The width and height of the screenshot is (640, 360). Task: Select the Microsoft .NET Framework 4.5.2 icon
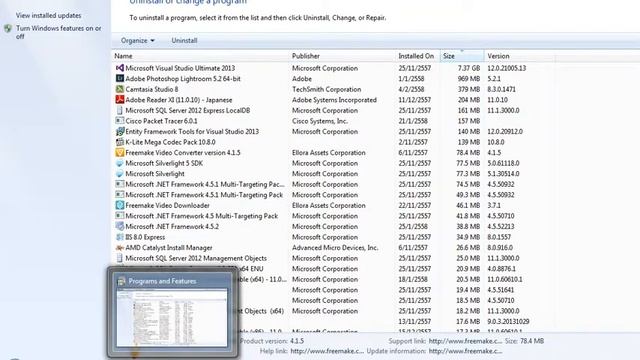pos(120,227)
